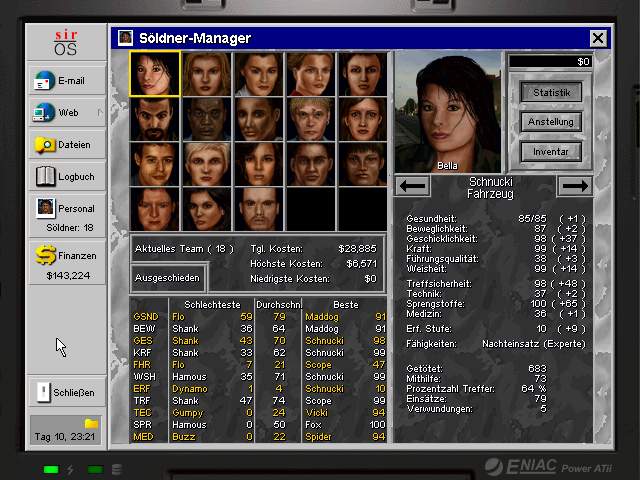
Task: Click the large Bella portrait image
Action: 447,111
